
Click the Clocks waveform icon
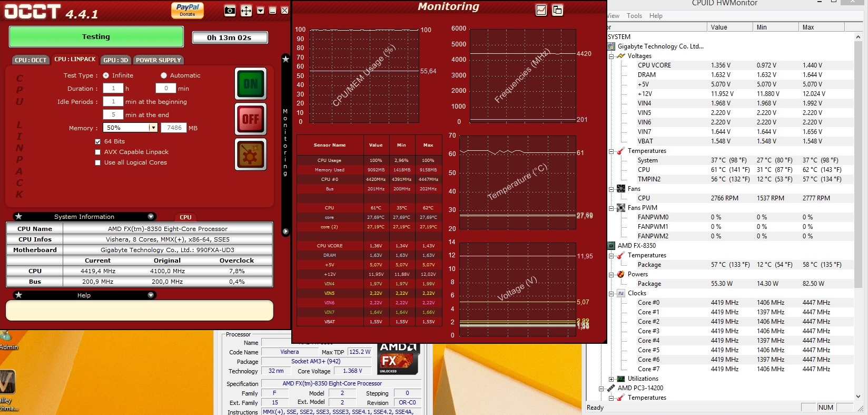621,293
